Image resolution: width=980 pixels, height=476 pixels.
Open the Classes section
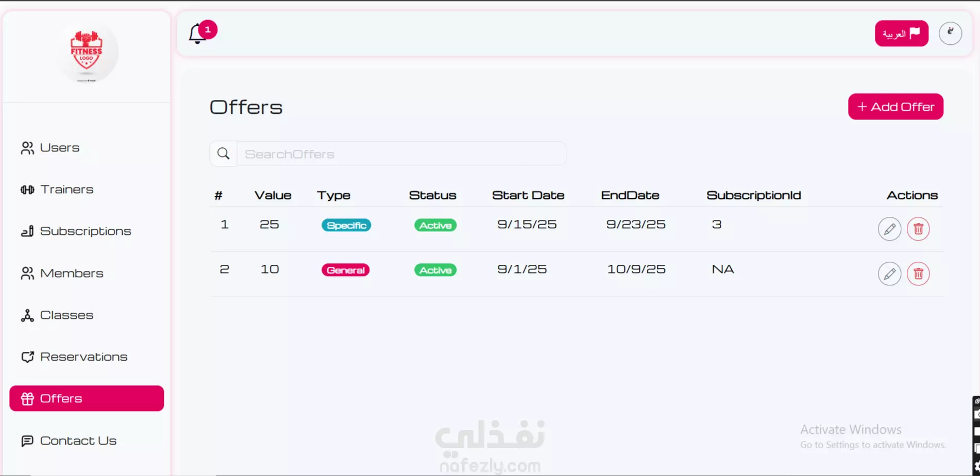(66, 315)
